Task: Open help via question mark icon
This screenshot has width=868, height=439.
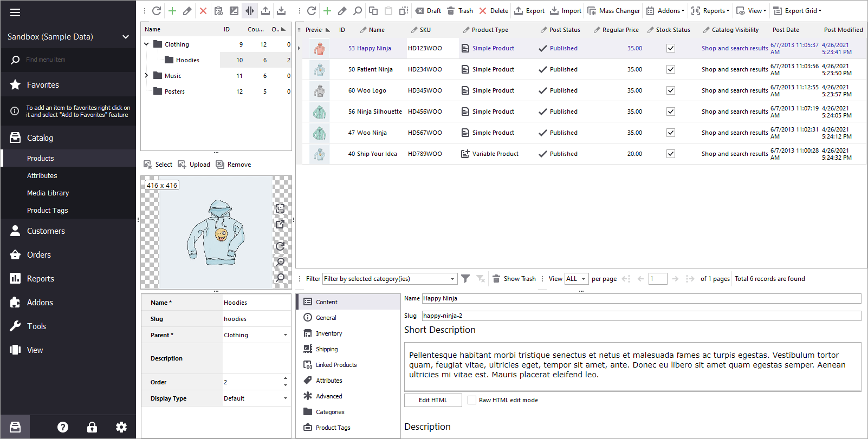Action: tap(63, 427)
